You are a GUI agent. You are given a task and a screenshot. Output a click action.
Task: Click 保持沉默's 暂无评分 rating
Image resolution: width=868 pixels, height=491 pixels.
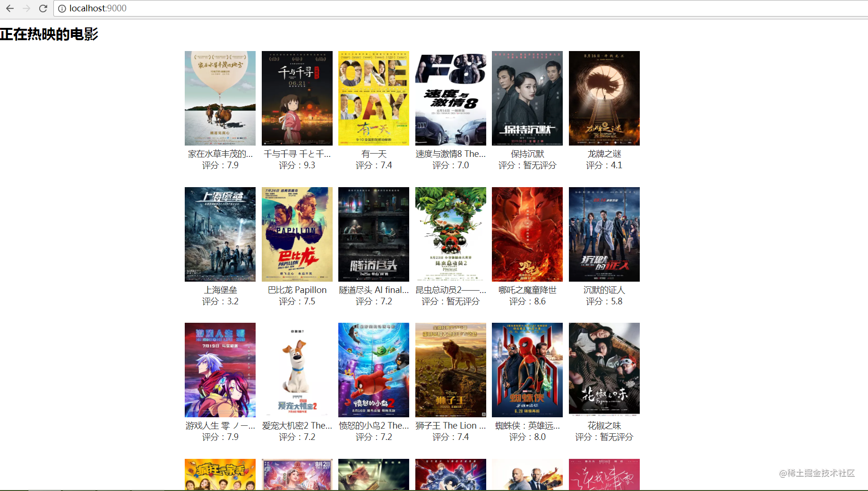point(527,165)
